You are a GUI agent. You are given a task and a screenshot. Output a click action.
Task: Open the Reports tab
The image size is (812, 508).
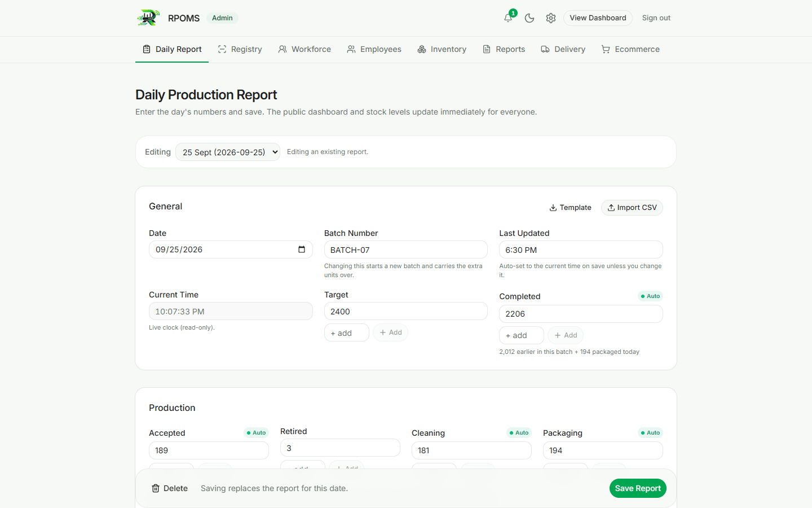[504, 49]
